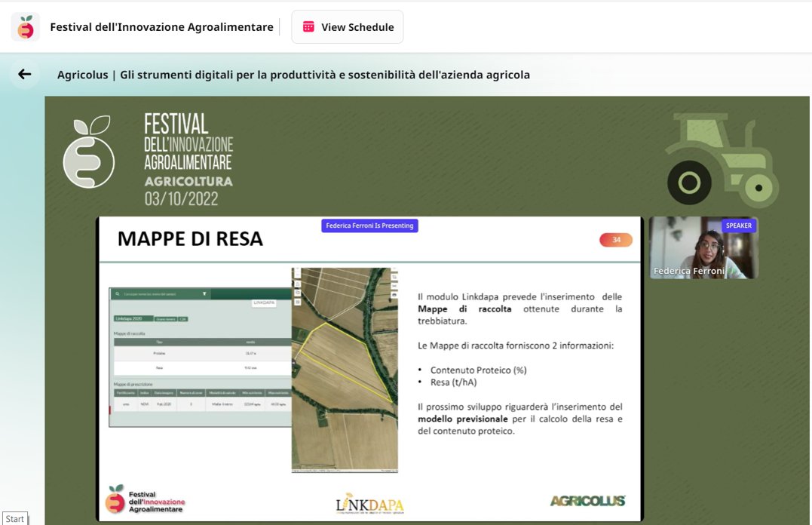Click the LINKDAPA logo on slide
Viewport: 812px width, 525px height.
(369, 503)
